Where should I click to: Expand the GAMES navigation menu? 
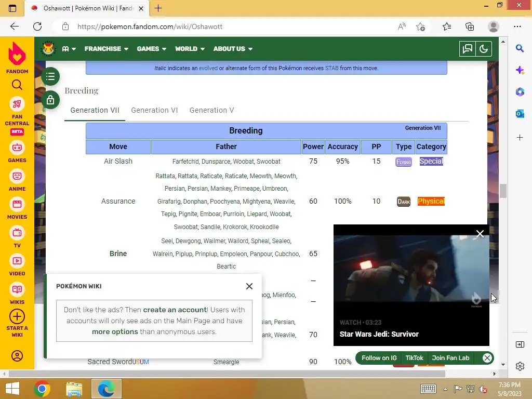pyautogui.click(x=151, y=49)
